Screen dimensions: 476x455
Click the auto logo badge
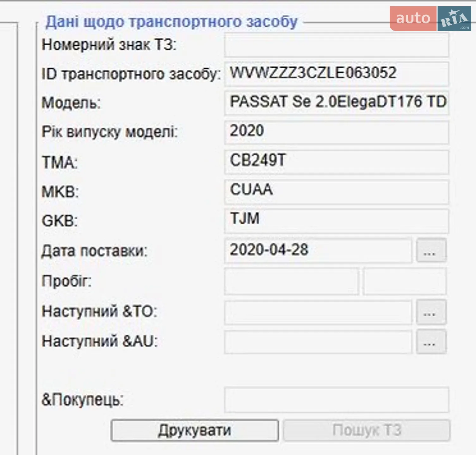coord(413,19)
